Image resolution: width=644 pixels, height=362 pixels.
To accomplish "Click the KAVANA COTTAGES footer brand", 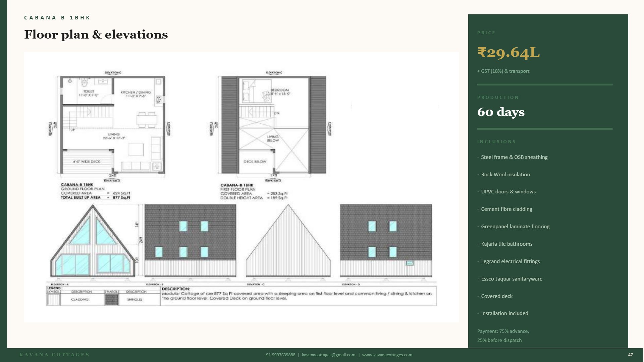I will [x=54, y=355].
